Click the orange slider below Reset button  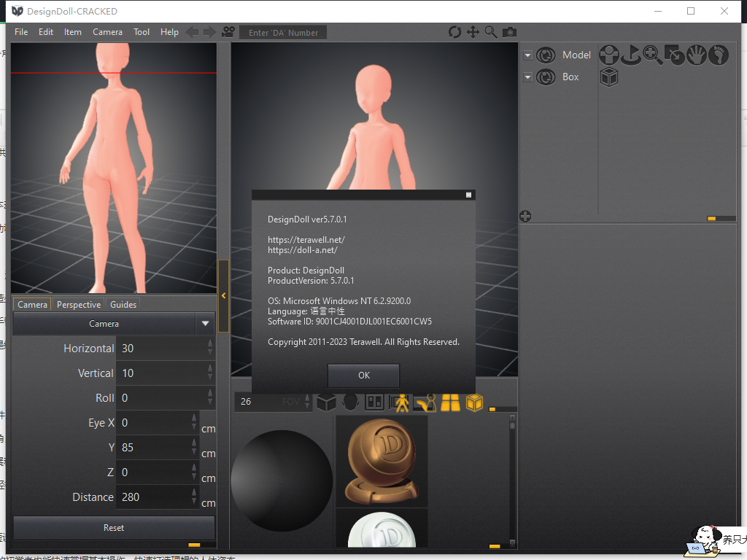(194, 545)
